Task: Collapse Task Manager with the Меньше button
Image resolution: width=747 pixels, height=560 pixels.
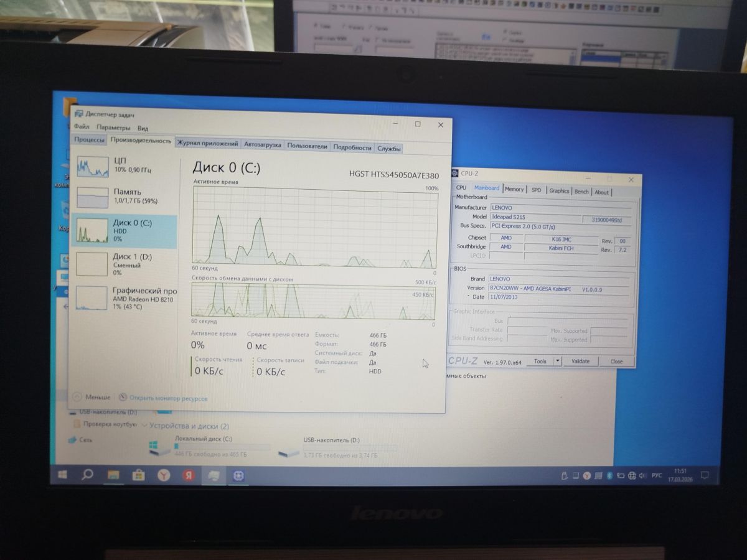Action: [92, 398]
